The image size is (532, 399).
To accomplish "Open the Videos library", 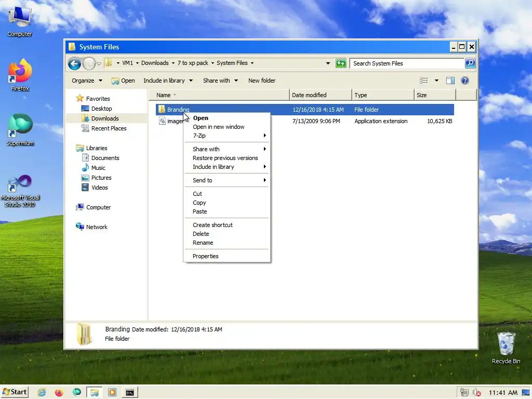I will tap(99, 187).
